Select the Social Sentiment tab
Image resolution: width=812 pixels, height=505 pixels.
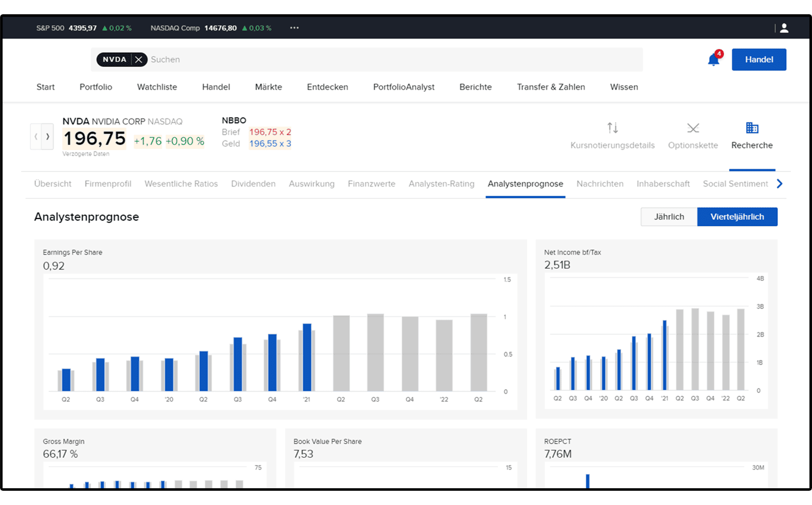click(735, 184)
